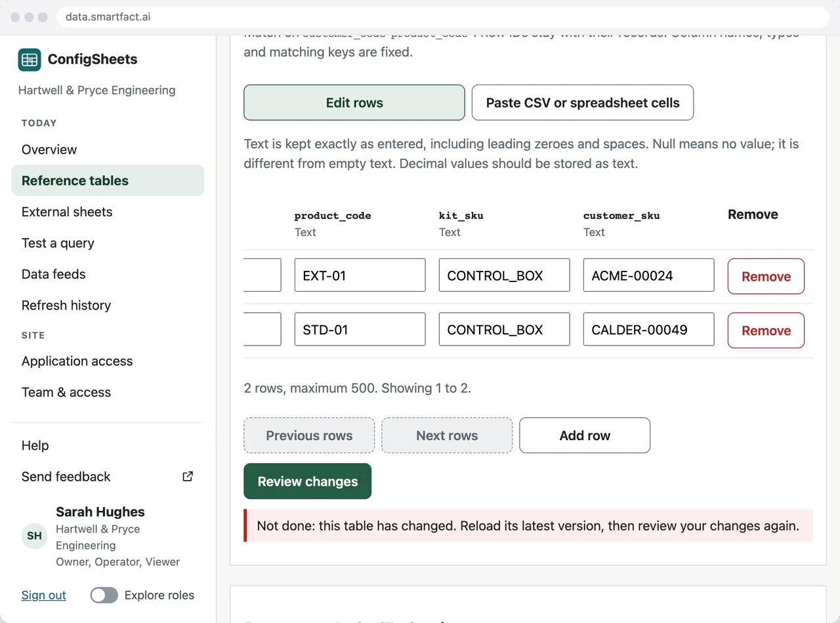Switch to the Edit rows tab
Image resolution: width=840 pixels, height=623 pixels.
pyautogui.click(x=354, y=102)
